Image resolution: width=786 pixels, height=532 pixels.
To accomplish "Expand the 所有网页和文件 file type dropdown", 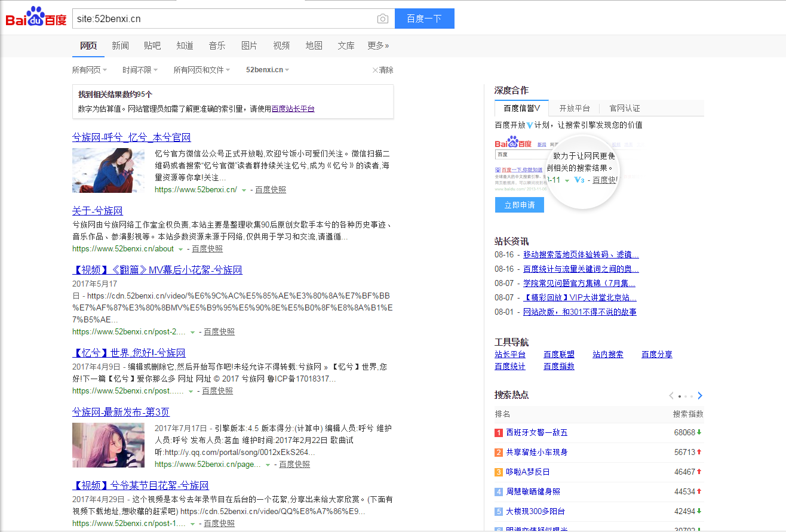I will pyautogui.click(x=202, y=70).
